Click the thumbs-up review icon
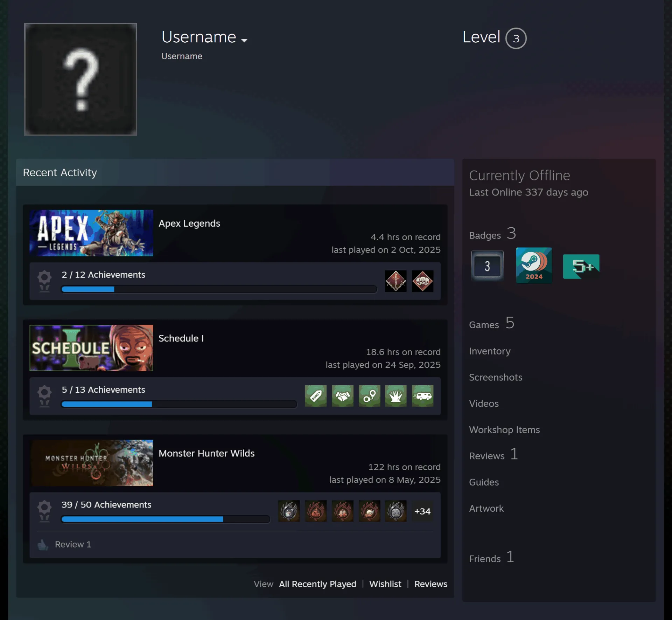The width and height of the screenshot is (672, 620). click(x=43, y=544)
